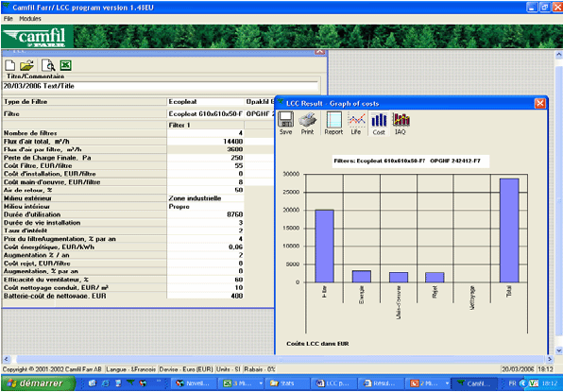The height and width of the screenshot is (392, 563).
Task: Switch to the Resul... taskbar item
Action: [380, 383]
